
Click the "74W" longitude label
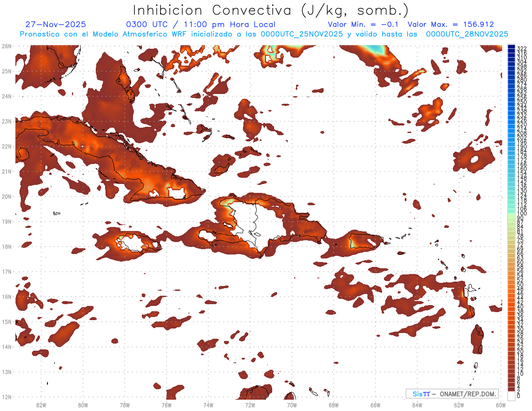(208, 404)
